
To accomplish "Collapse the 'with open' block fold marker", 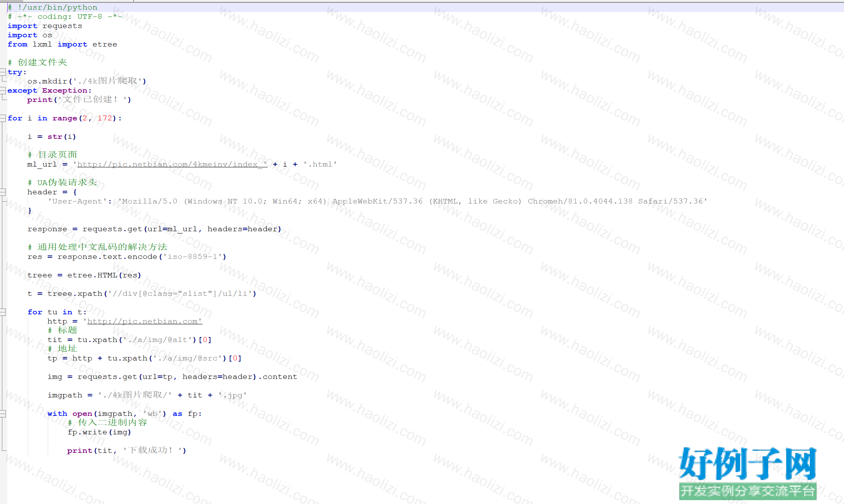I will [x=3, y=414].
